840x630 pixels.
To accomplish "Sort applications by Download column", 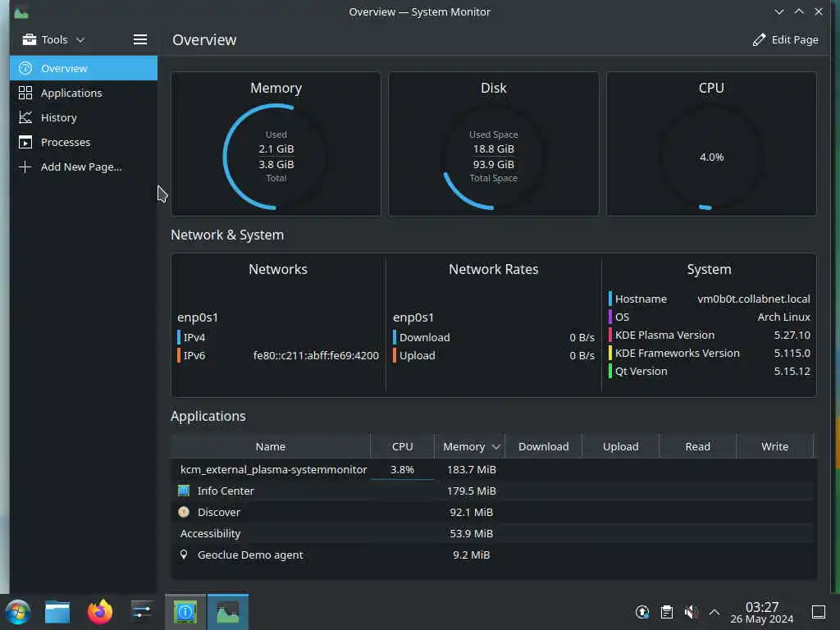I will 543,446.
